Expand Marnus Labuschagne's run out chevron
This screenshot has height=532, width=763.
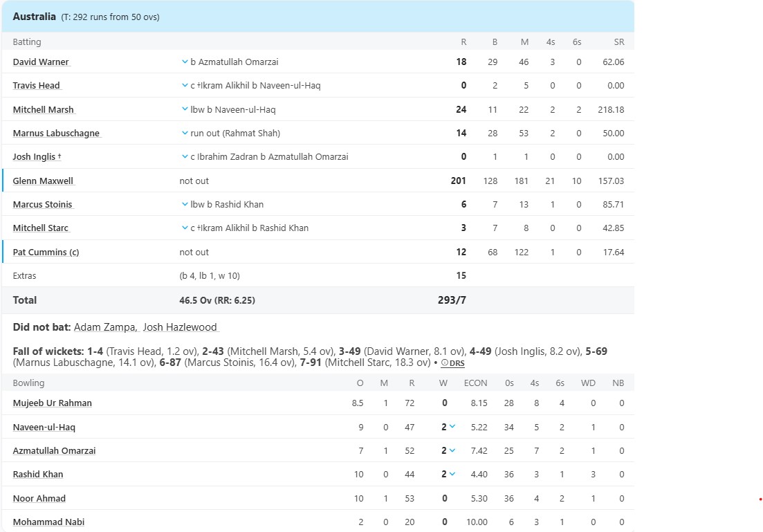pyautogui.click(x=185, y=133)
